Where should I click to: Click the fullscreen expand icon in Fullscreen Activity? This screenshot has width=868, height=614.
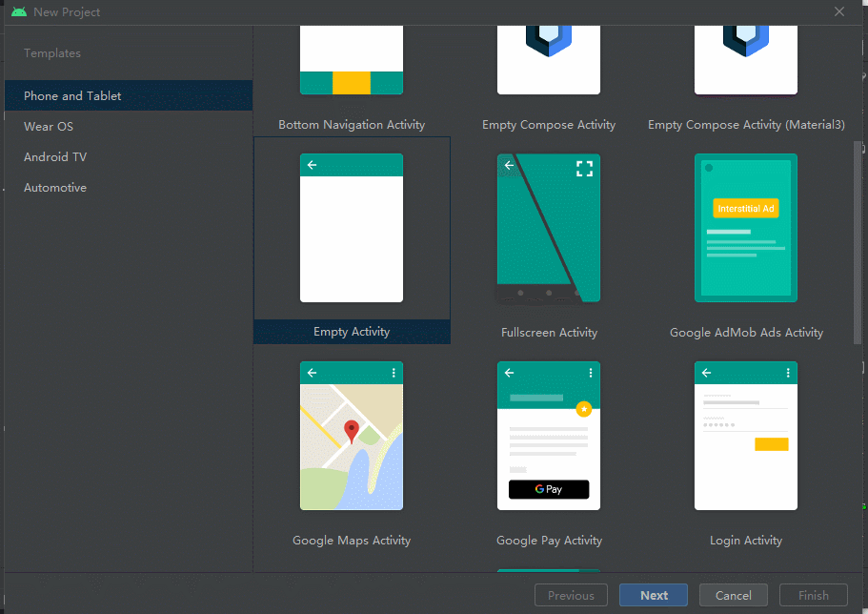tap(584, 169)
